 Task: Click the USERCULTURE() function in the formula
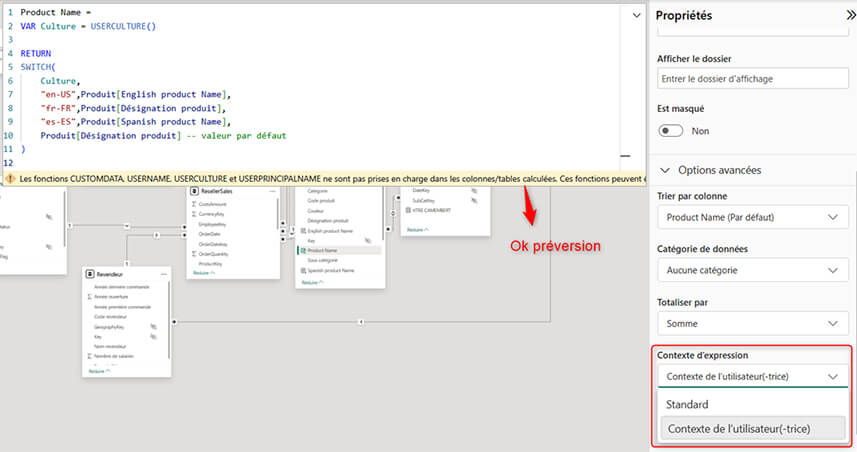[x=123, y=26]
